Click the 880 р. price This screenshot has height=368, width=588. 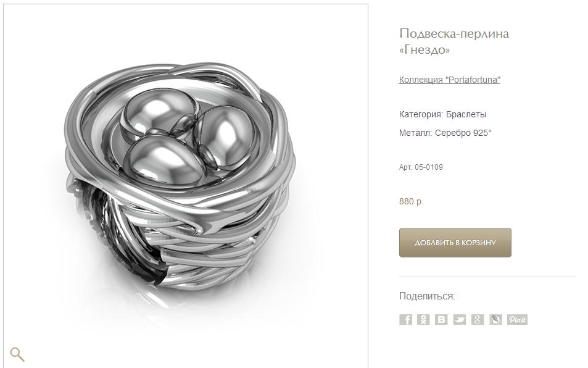coord(412,201)
